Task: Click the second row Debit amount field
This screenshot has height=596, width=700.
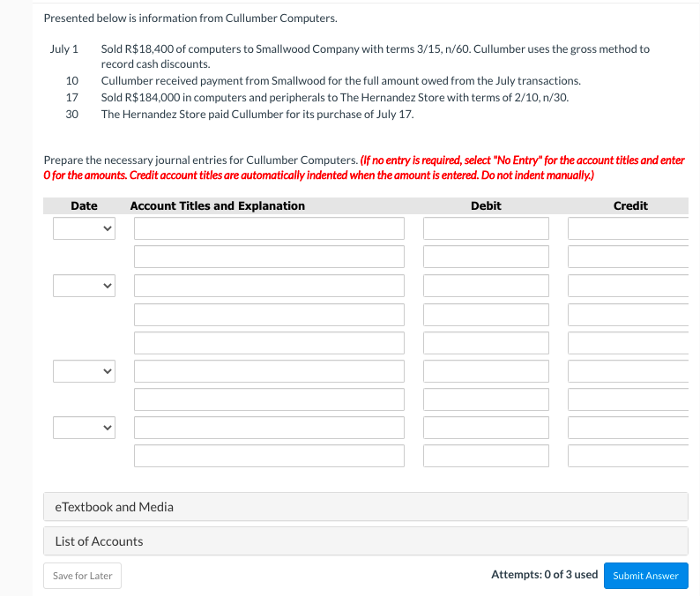Action: (x=486, y=257)
